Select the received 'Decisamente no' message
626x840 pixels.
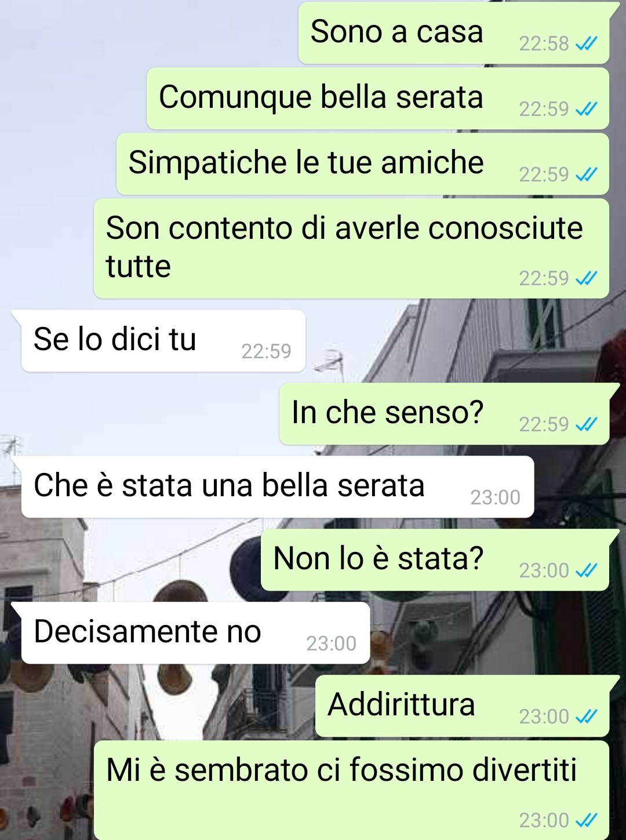click(195, 633)
